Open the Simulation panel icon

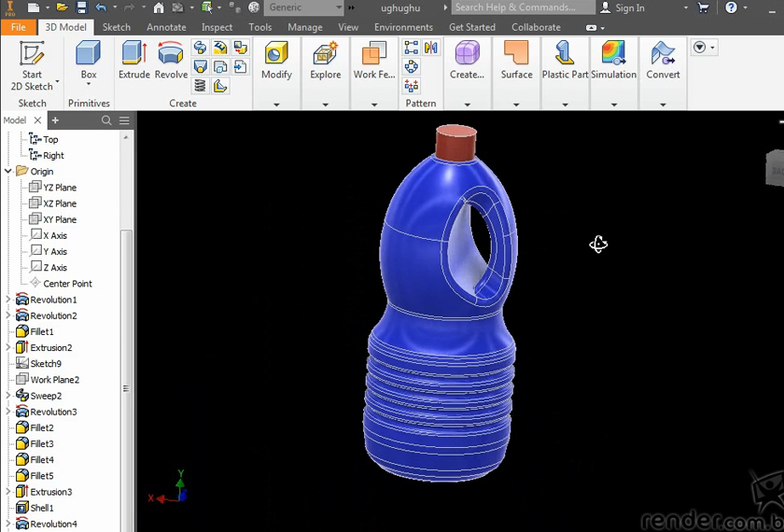click(x=613, y=62)
